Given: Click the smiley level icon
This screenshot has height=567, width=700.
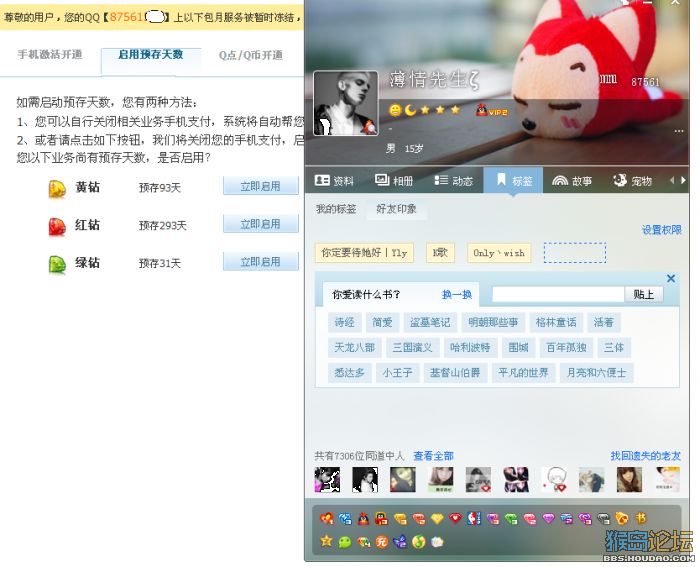Looking at the screenshot, I should 395,110.
